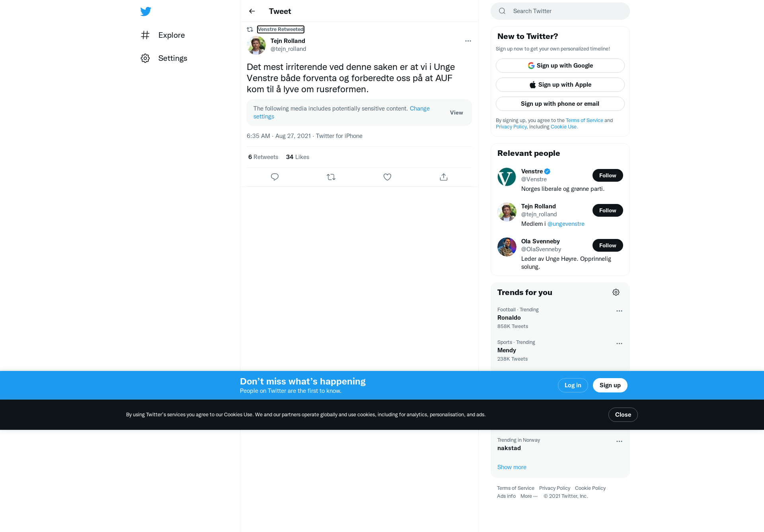
Task: Open the Trends for you settings gear
Action: (x=616, y=292)
